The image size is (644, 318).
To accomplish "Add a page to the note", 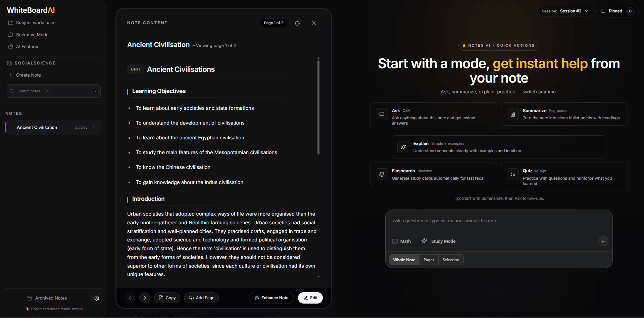I will click(201, 298).
